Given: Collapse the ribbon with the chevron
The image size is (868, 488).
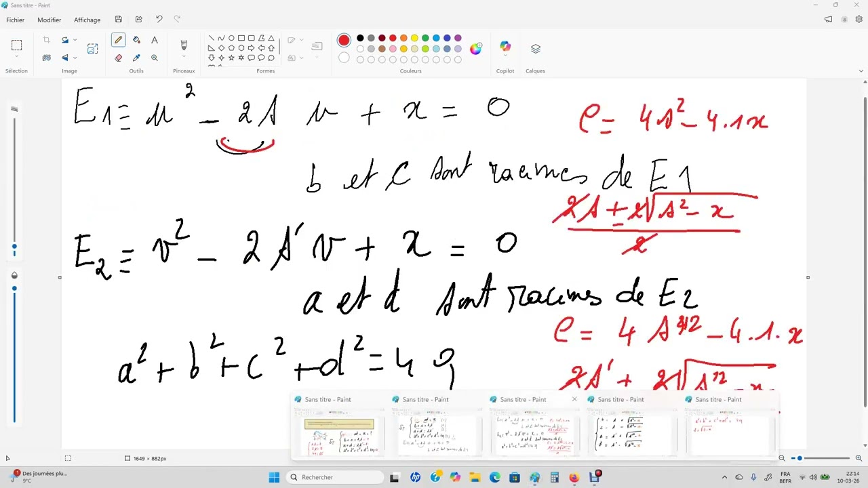Looking at the screenshot, I should (x=861, y=70).
